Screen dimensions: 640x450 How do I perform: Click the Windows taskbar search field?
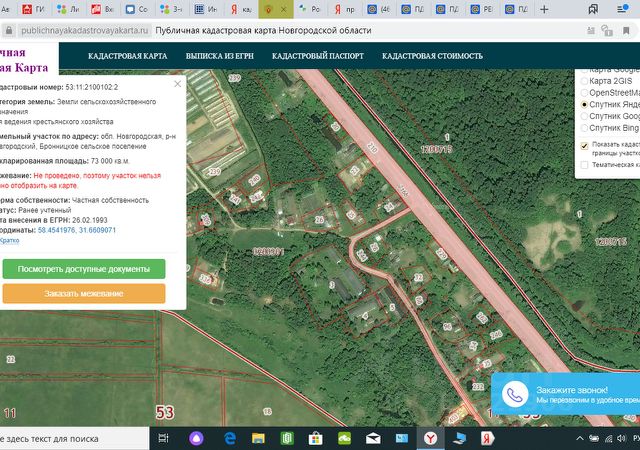(74, 439)
